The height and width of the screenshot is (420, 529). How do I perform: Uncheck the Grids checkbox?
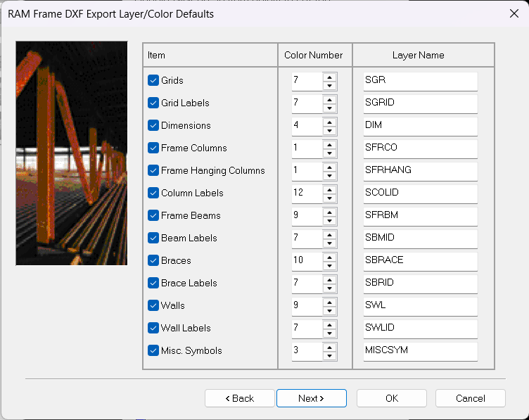[x=153, y=80]
